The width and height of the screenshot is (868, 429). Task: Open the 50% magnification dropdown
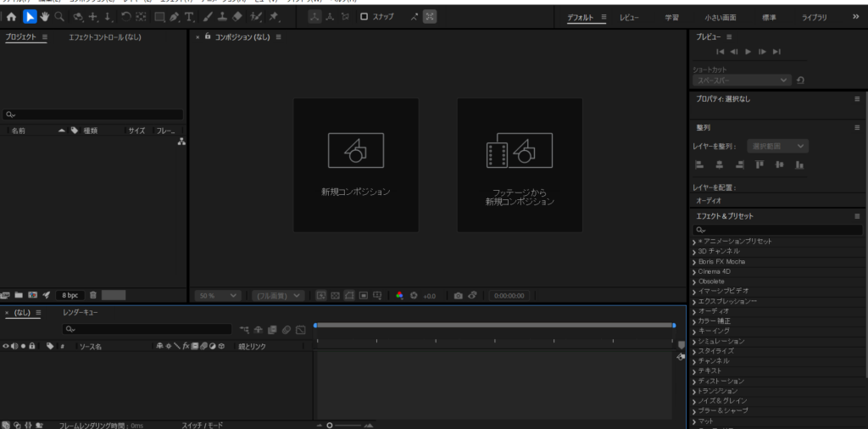218,296
